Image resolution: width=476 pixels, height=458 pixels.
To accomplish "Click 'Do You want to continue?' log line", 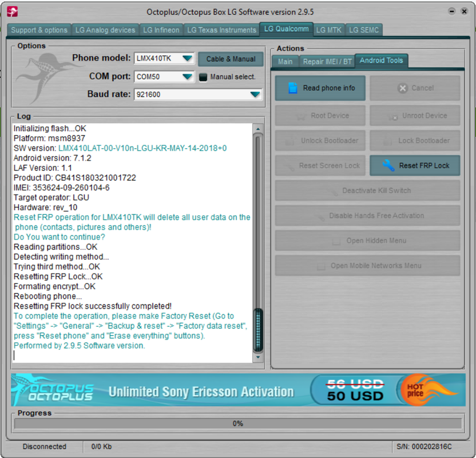I will 59,237.
